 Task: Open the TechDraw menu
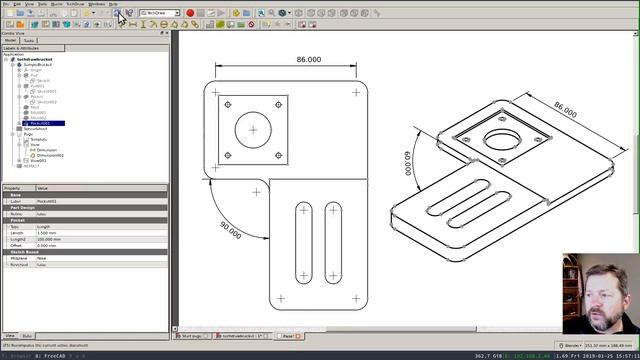pyautogui.click(x=75, y=4)
